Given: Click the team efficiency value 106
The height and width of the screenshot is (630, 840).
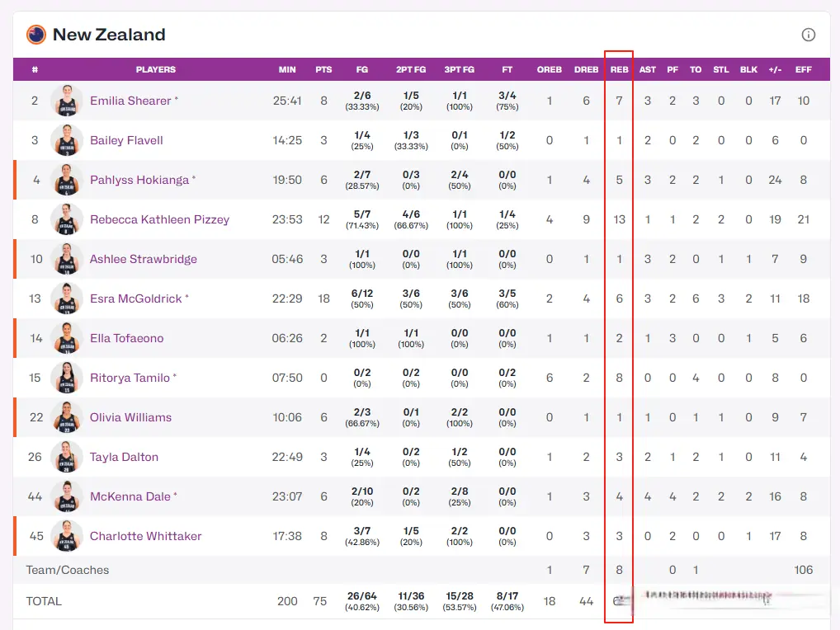Looking at the screenshot, I should pyautogui.click(x=804, y=570).
